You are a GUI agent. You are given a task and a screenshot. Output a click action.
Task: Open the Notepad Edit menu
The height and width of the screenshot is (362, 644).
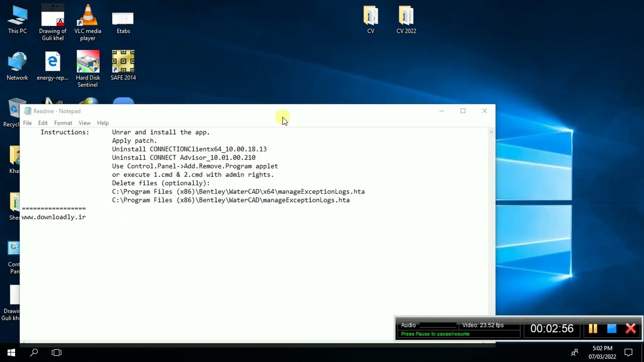pos(43,123)
